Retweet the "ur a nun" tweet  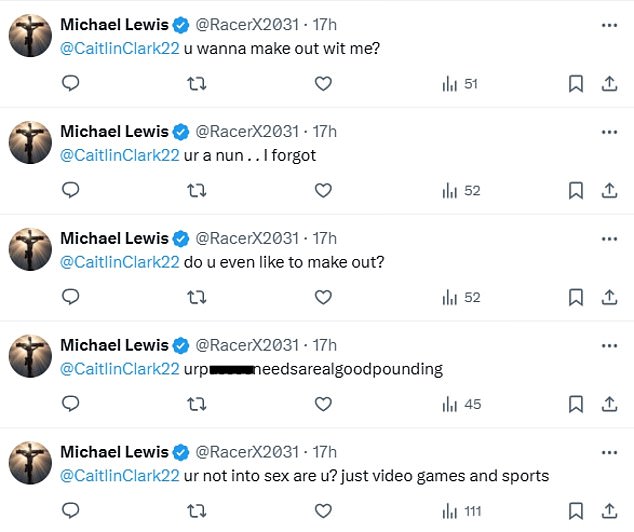click(x=197, y=190)
